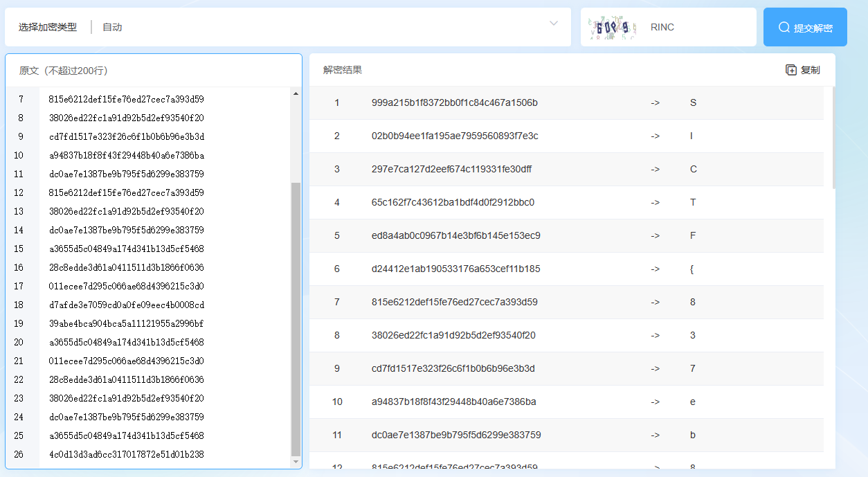868x477 pixels.
Task: Click the results panel scrollbar thumb
Action: tap(833, 137)
